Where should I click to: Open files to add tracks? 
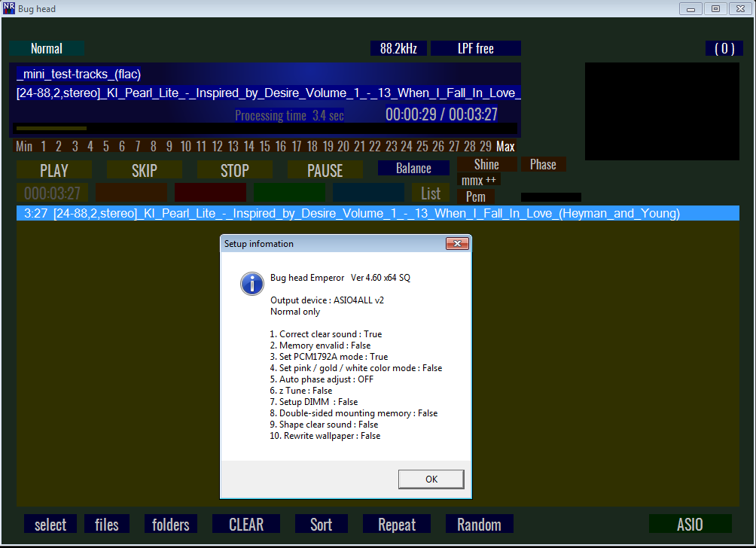pos(107,524)
